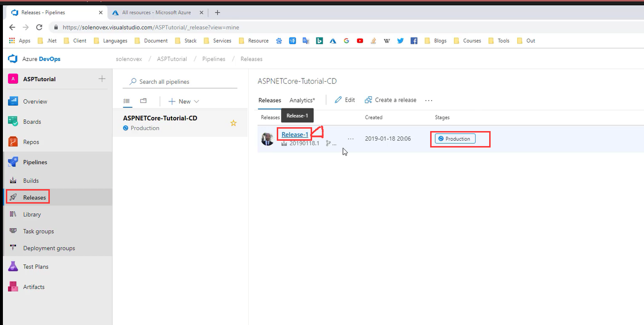Screen dimensions: 644x325
Task: Click Create a release
Action: [x=390, y=100]
